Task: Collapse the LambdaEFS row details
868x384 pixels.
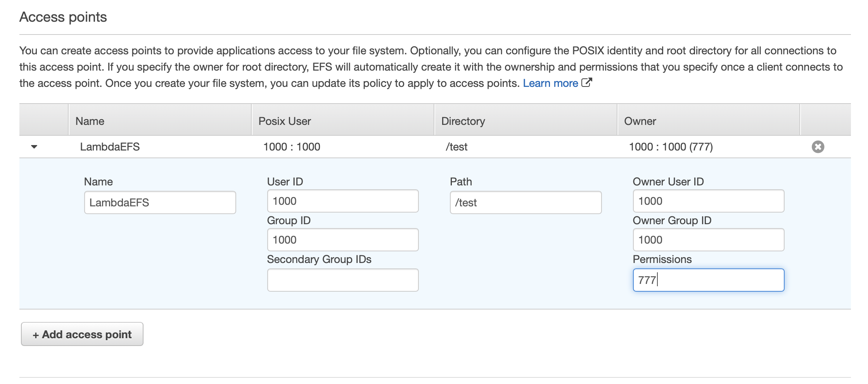Action: [34, 147]
